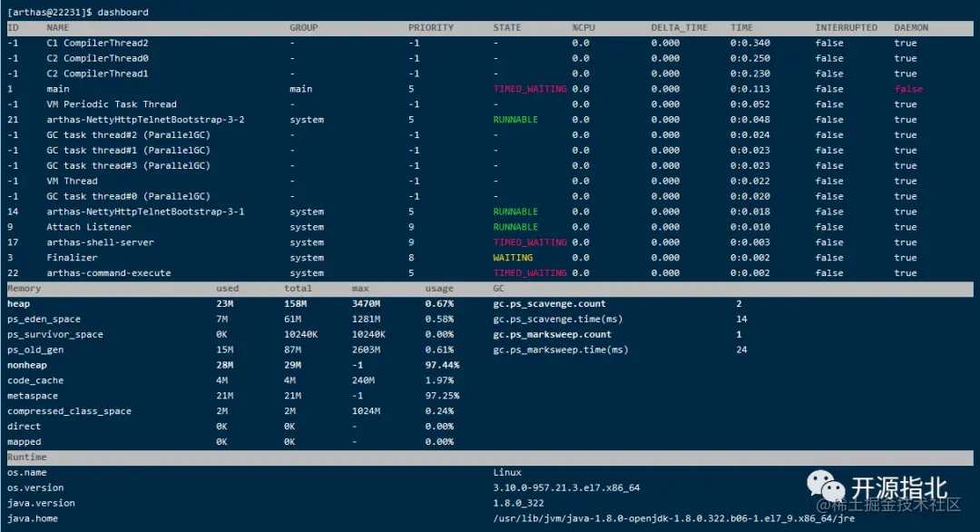The image size is (980, 532).
Task: Click the 'code_cache' row label
Action: point(35,380)
